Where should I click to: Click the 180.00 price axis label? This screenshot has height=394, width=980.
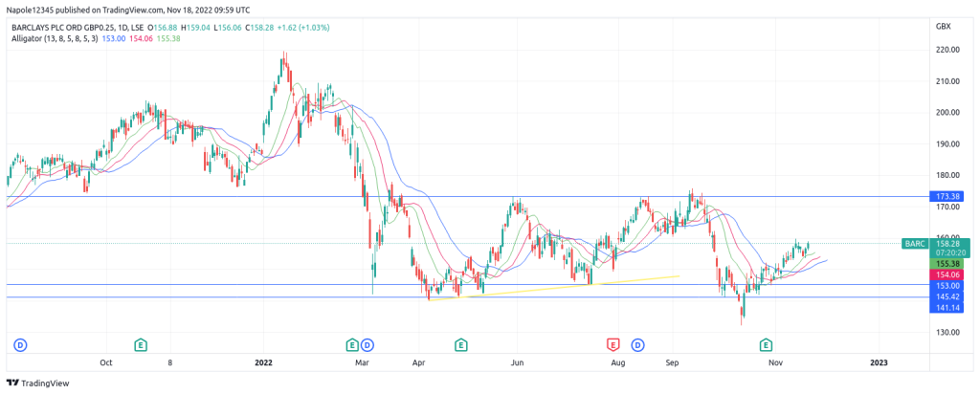pyautogui.click(x=946, y=175)
